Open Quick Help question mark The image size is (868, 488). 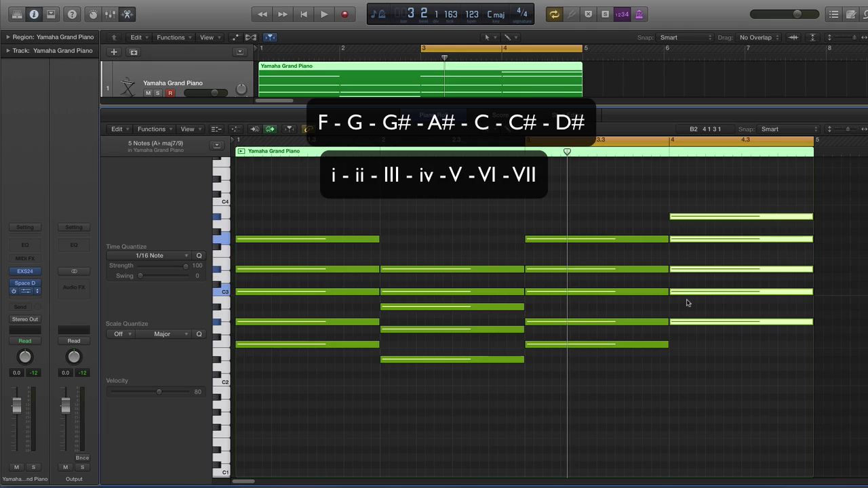[x=73, y=14]
